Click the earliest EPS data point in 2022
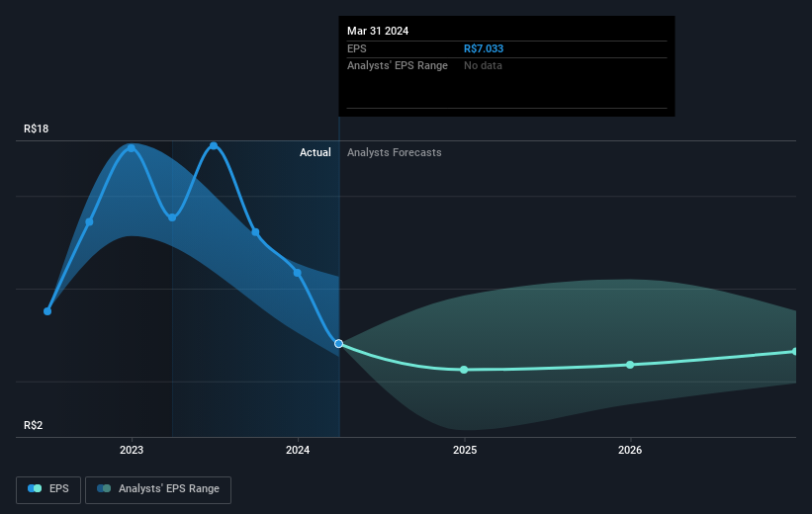Image resolution: width=812 pixels, height=514 pixels. pos(47,311)
